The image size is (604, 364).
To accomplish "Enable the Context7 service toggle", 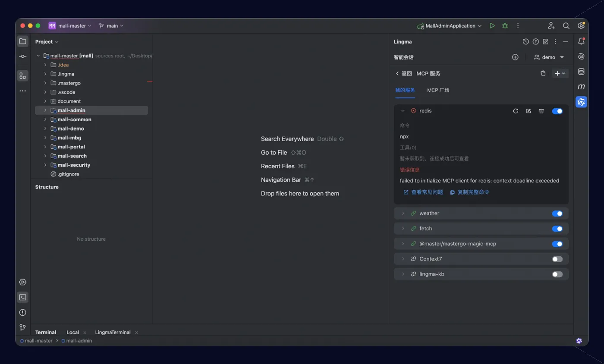I will (x=557, y=259).
